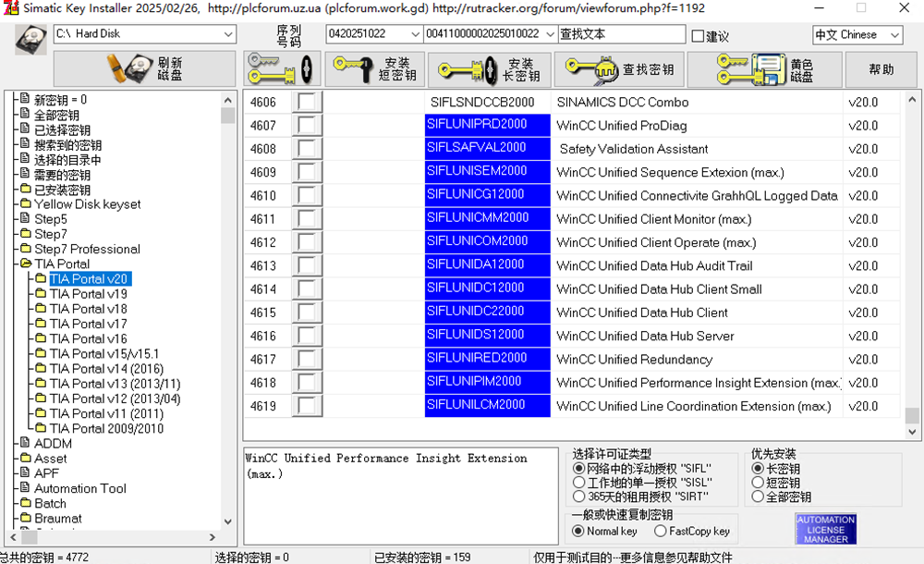Click the Refresh Disk (刷新磁盘) button
Viewport: 924px width, 564px height.
(144, 69)
